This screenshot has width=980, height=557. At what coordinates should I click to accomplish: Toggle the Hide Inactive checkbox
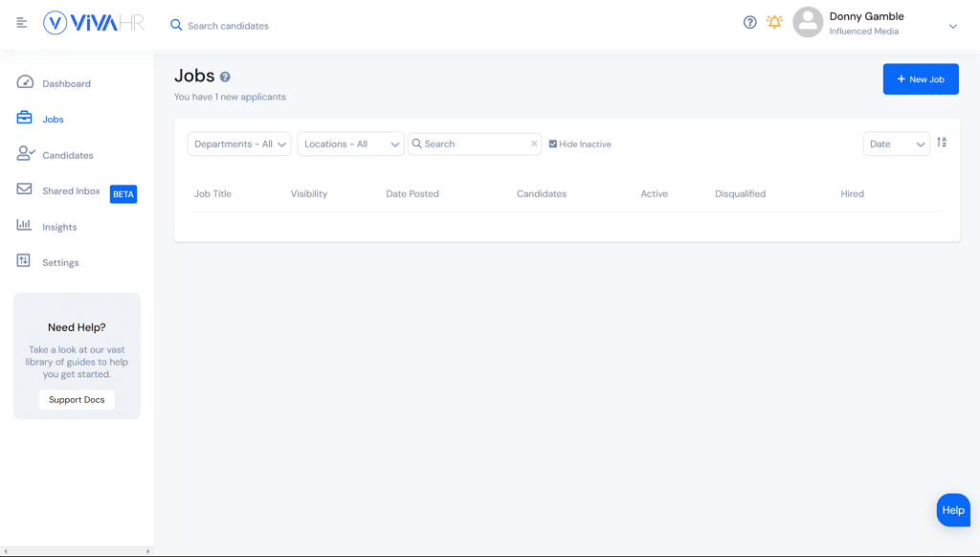tap(553, 145)
